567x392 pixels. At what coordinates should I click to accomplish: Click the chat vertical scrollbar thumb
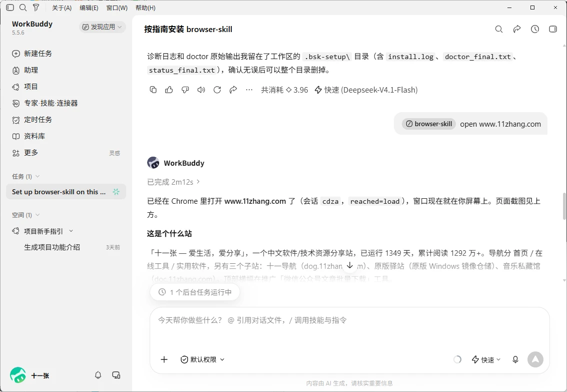pos(564,206)
